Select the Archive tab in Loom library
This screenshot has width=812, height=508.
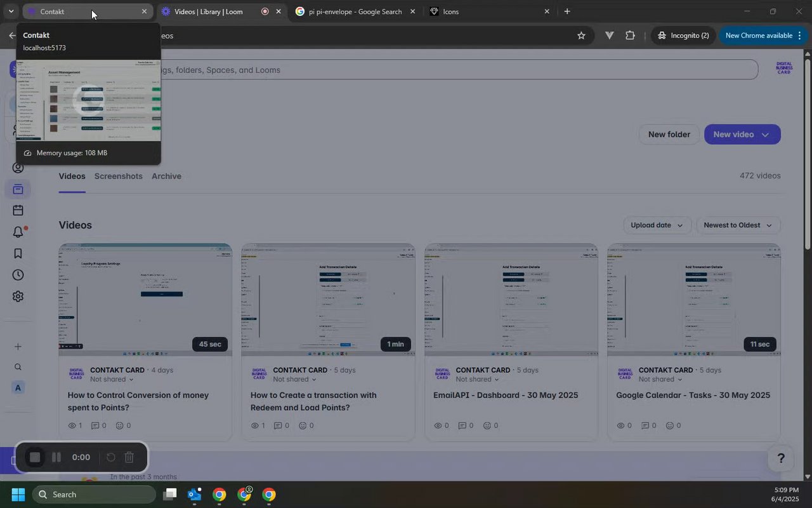(166, 177)
